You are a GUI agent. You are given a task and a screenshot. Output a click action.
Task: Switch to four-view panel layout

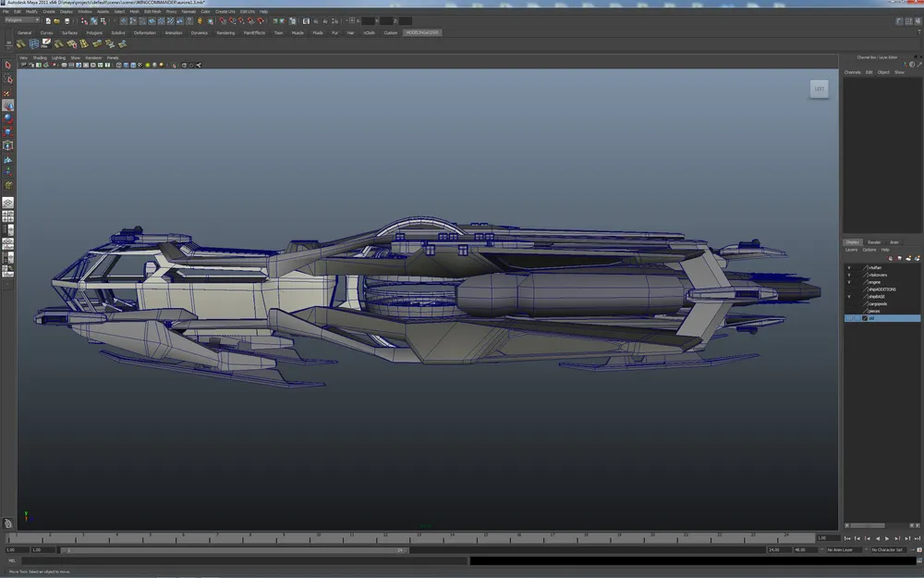[7, 215]
